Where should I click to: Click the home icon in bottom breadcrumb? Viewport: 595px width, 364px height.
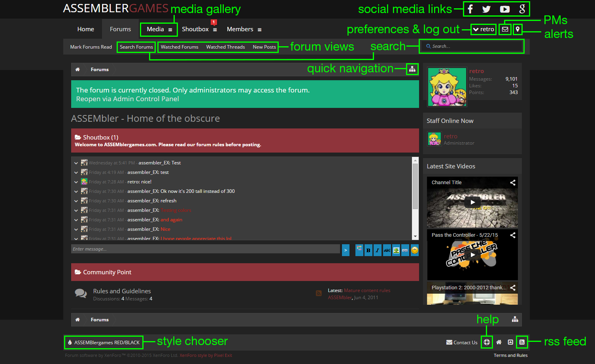pyautogui.click(x=77, y=320)
